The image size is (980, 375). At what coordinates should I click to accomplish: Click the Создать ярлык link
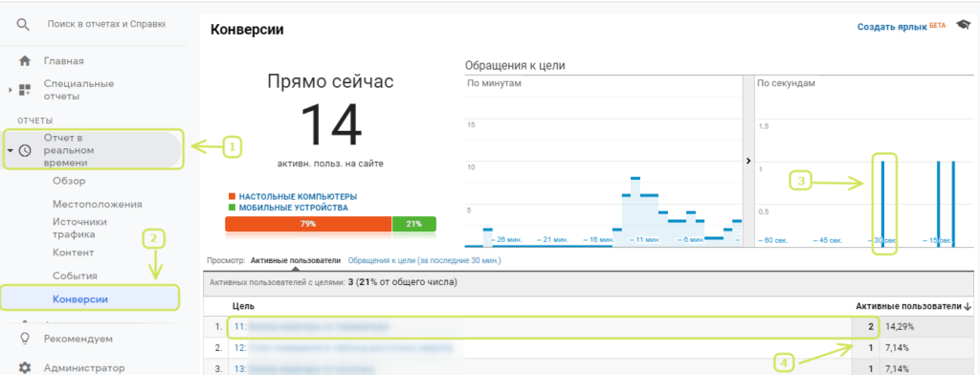892,27
